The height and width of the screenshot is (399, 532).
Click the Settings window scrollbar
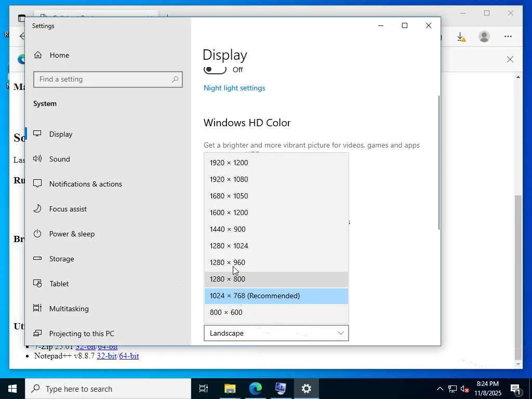pyautogui.click(x=438, y=163)
